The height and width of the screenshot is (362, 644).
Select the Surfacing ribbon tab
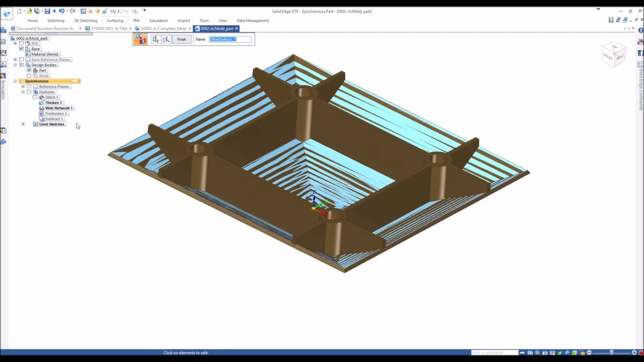coord(115,21)
